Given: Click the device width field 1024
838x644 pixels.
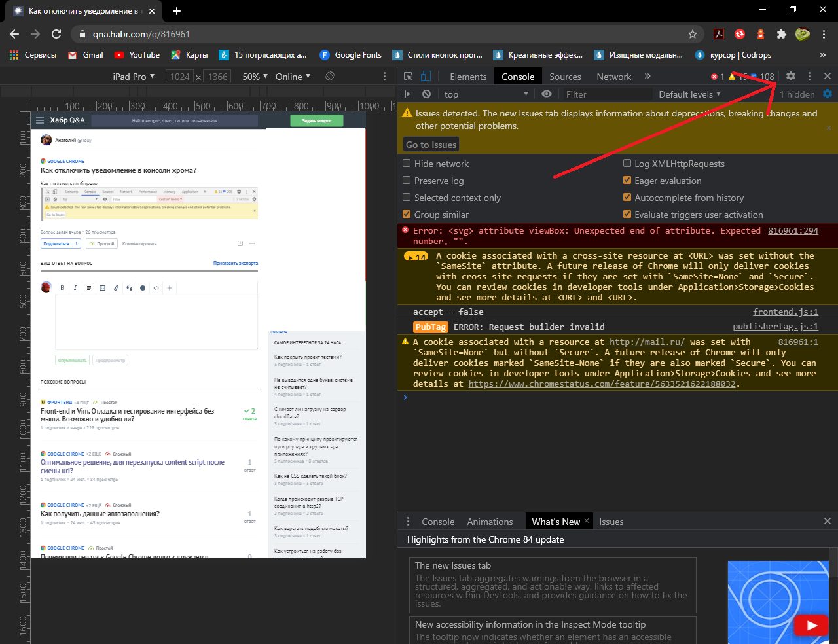Looking at the screenshot, I should click(x=180, y=77).
